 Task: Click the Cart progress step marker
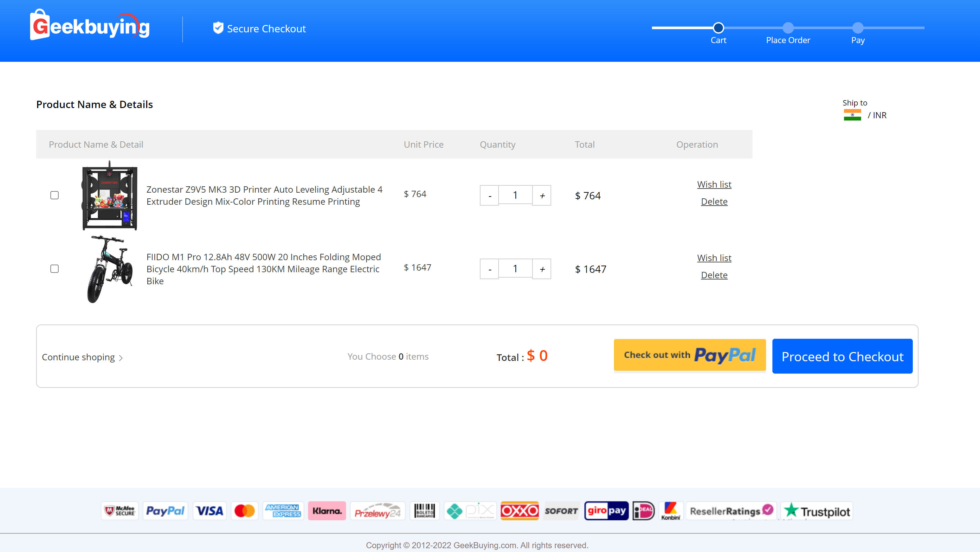[x=718, y=28]
